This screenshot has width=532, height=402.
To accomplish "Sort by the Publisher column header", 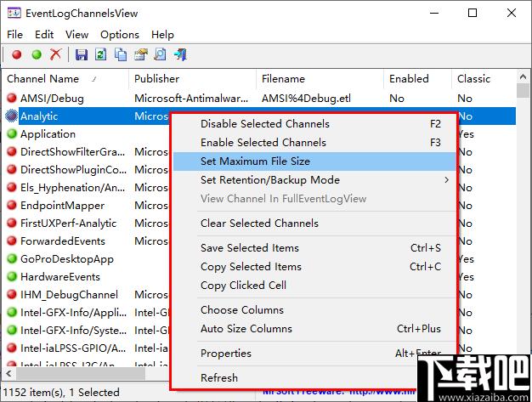I will click(192, 79).
